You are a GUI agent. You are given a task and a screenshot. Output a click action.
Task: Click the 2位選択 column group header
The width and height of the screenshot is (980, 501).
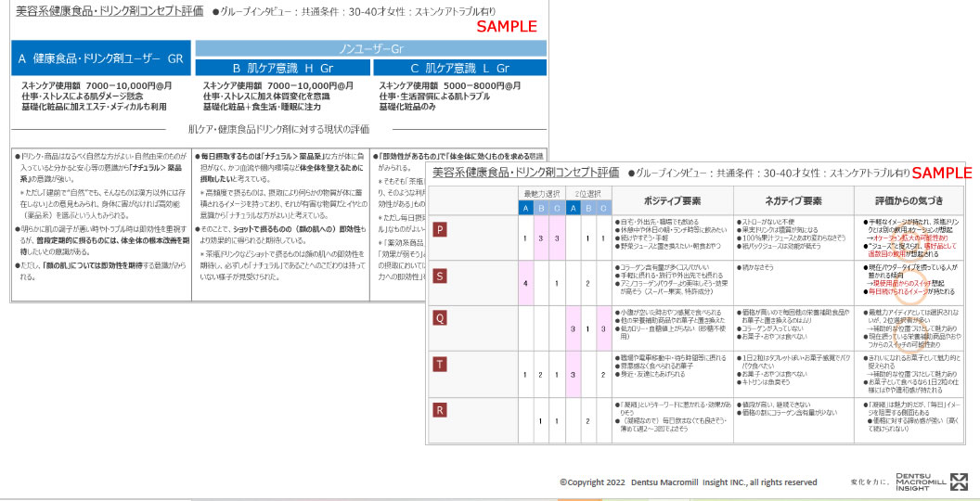click(x=588, y=193)
